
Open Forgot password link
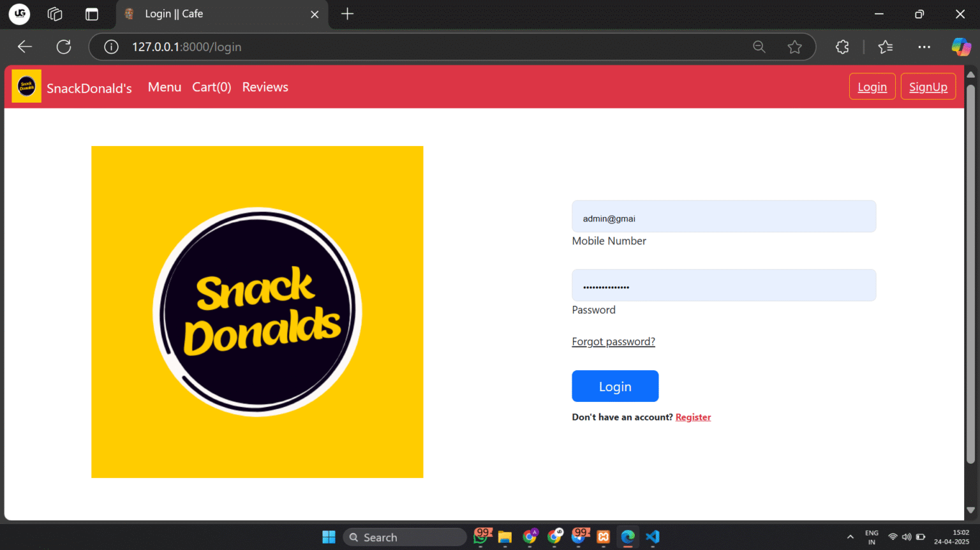click(613, 341)
